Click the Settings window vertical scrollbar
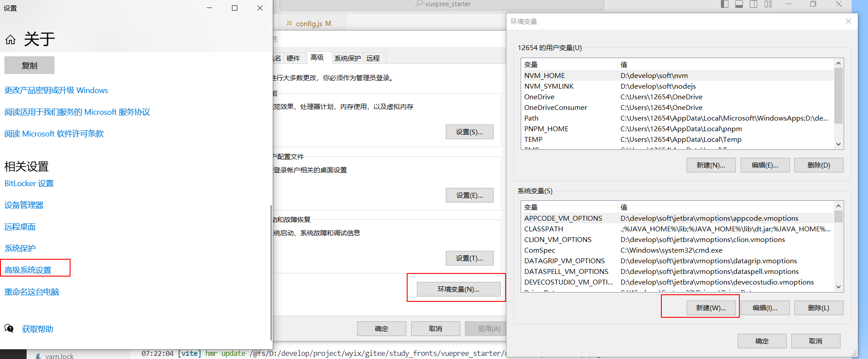This screenshot has height=359, width=868. 271,273
